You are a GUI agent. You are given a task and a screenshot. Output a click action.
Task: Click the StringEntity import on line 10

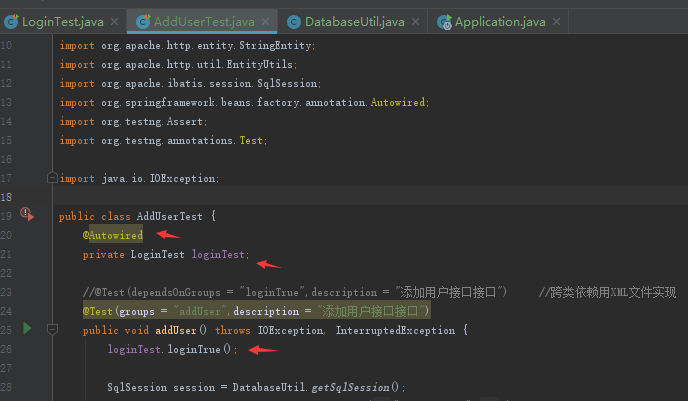[x=275, y=45]
